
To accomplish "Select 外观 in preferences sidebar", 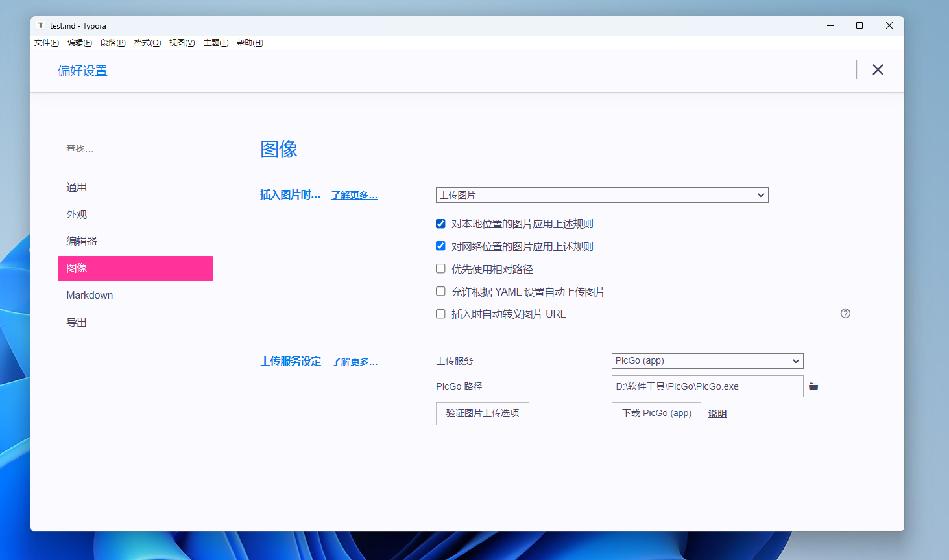I will [136, 215].
